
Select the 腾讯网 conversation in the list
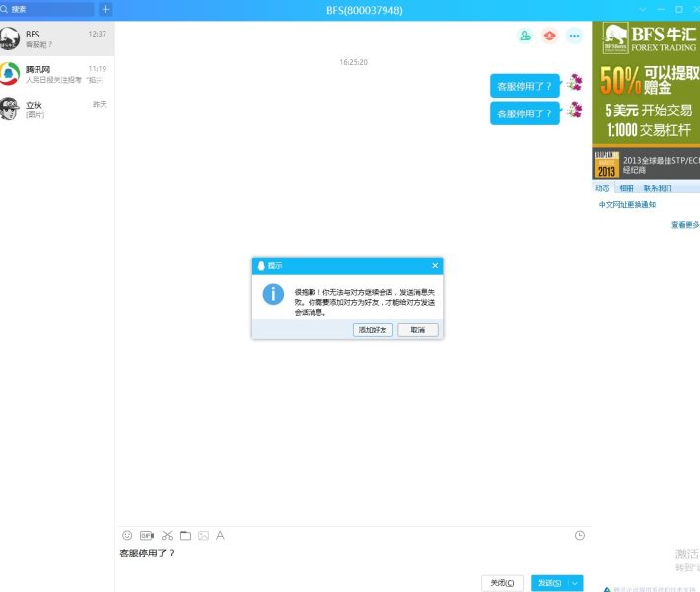pos(57,74)
